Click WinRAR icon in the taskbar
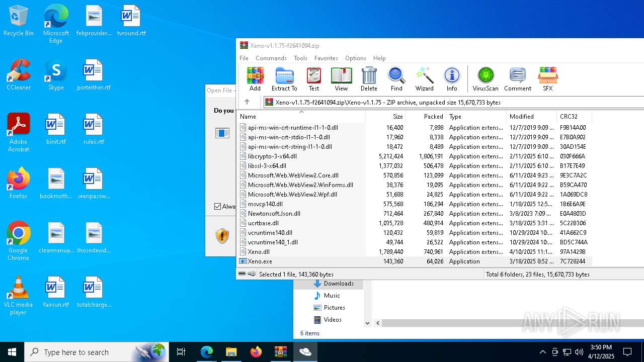644x362 pixels. tap(280, 352)
